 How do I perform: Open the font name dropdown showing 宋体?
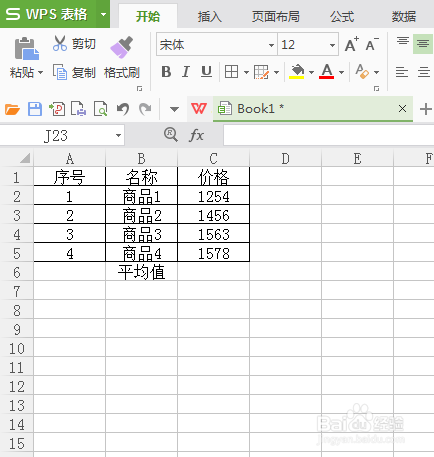(x=272, y=45)
